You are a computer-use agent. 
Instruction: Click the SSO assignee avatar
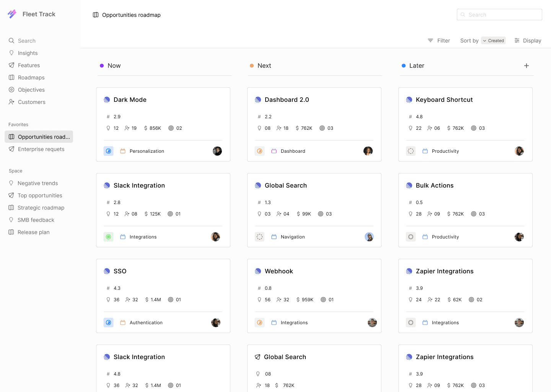pyautogui.click(x=216, y=323)
